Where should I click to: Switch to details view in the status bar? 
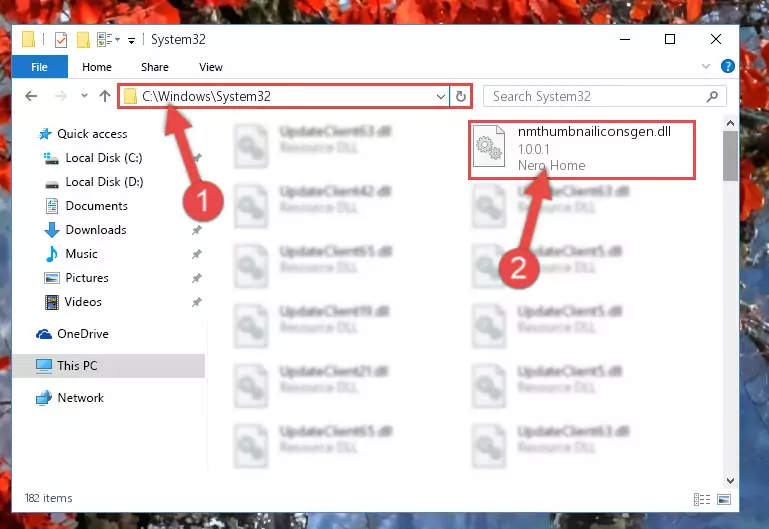pyautogui.click(x=702, y=499)
